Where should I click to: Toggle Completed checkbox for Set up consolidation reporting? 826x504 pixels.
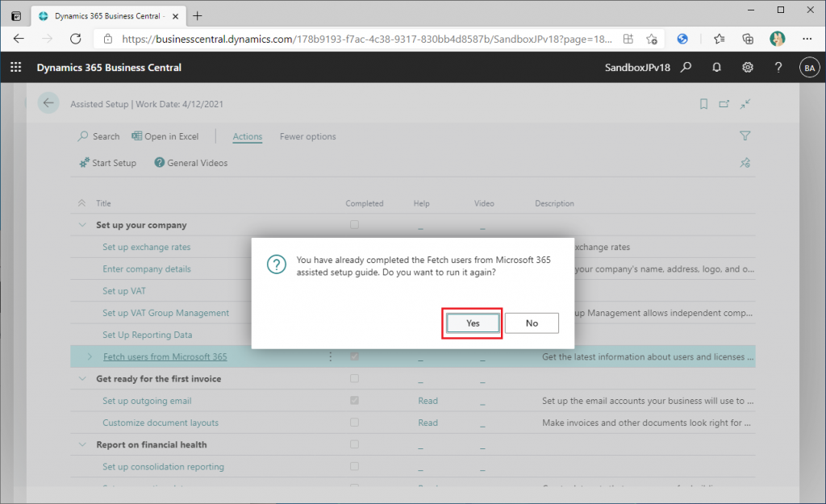pos(355,467)
